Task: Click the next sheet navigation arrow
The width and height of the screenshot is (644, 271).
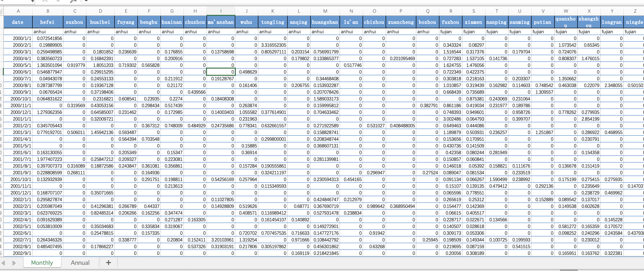Action: click(14, 263)
